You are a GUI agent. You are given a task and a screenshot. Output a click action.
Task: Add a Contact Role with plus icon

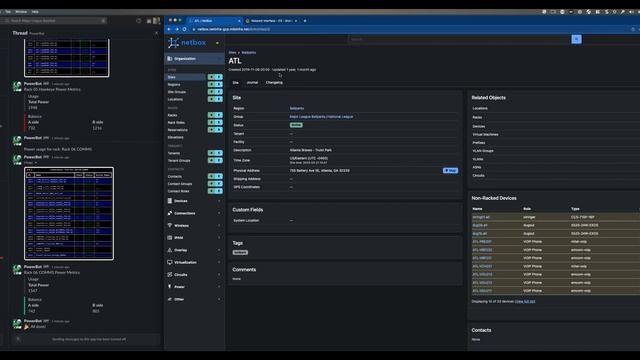pyautogui.click(x=211, y=191)
